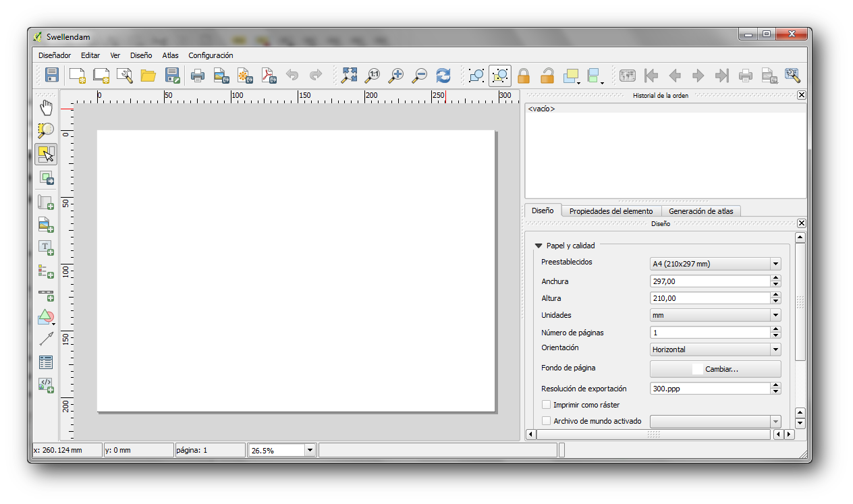The image size is (853, 504).
Task: Select the Add HTML frame tool
Action: (46, 385)
